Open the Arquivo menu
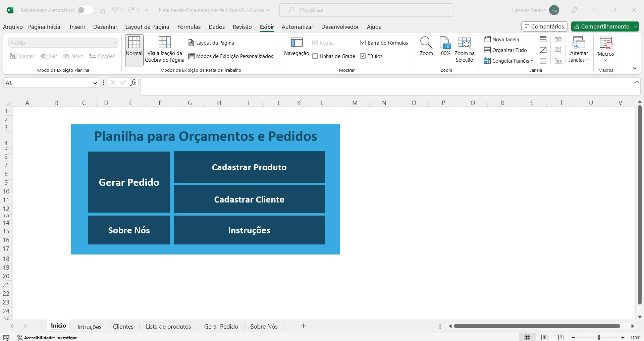This screenshot has width=644, height=341. (13, 27)
